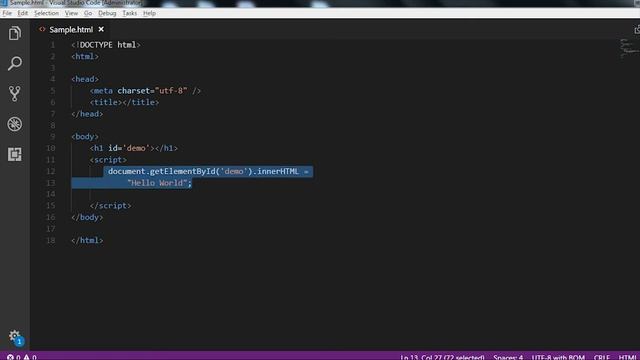Open the Manage gear icon
This screenshot has height=360, width=640.
click(x=15, y=336)
